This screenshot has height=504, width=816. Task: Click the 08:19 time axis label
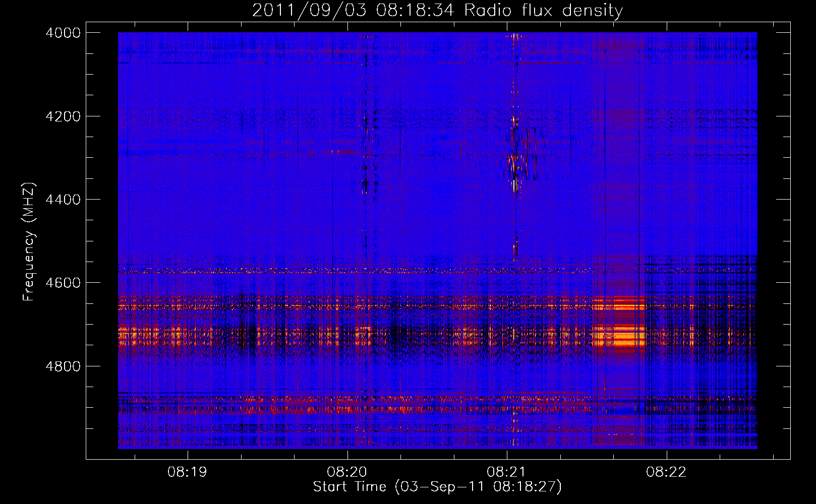pos(188,472)
